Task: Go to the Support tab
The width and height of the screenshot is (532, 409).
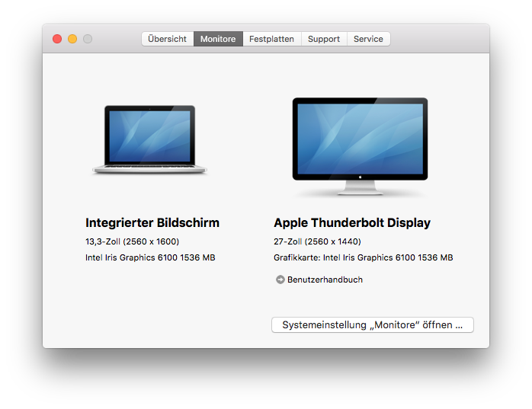Action: tap(324, 39)
